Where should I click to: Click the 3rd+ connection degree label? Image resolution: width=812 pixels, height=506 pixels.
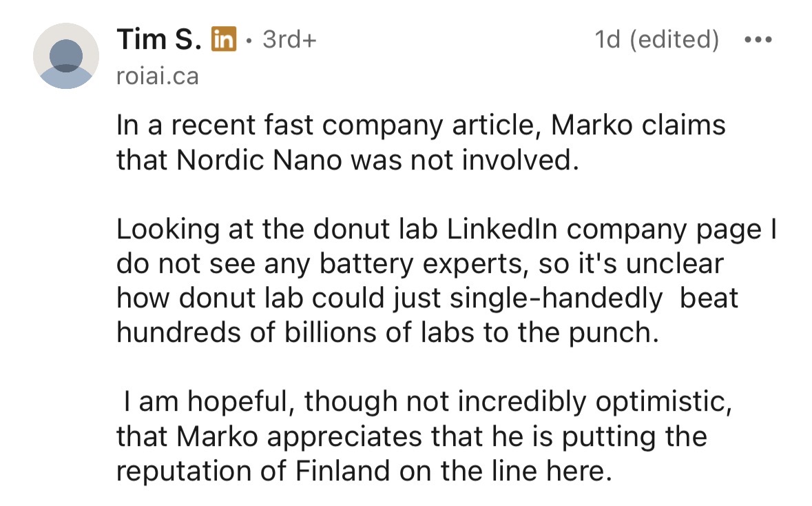pos(289,39)
